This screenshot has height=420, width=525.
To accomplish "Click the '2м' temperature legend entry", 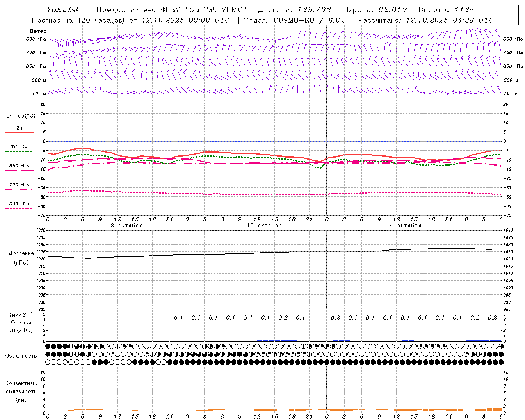I will click(19, 128).
